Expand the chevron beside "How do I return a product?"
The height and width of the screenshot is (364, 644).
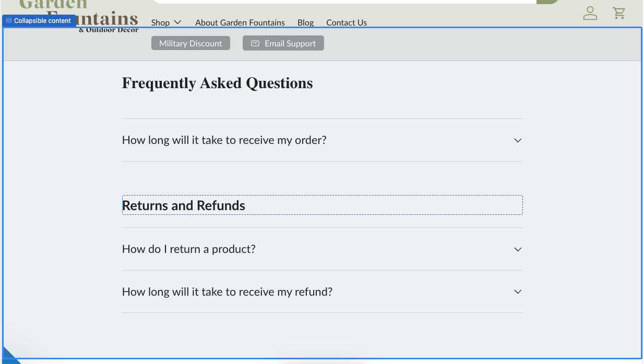point(517,249)
